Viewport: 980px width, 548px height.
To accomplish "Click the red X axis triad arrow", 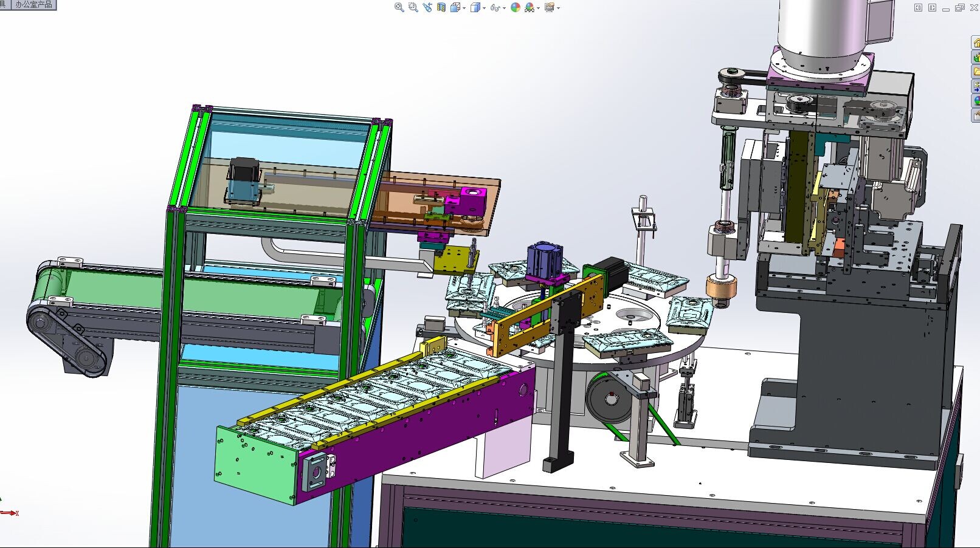I will (9, 513).
